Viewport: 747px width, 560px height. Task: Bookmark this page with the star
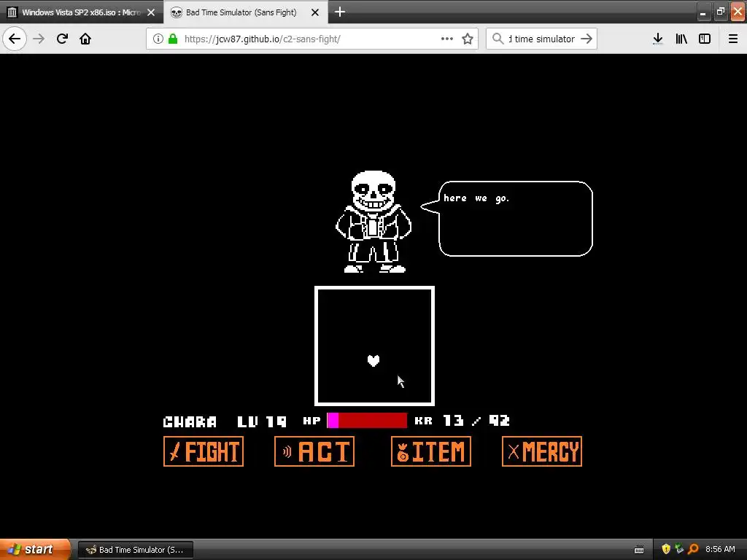coord(468,39)
